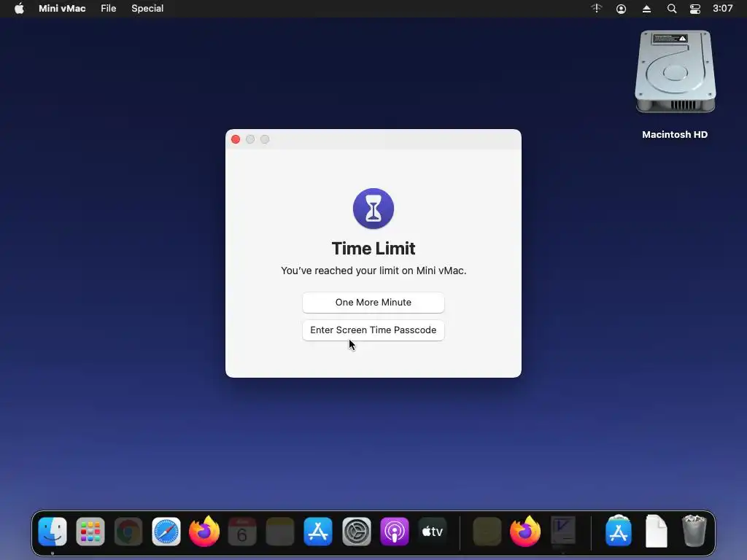Open the Trash in the Dock
This screenshot has width=747, height=560.
[694, 531]
